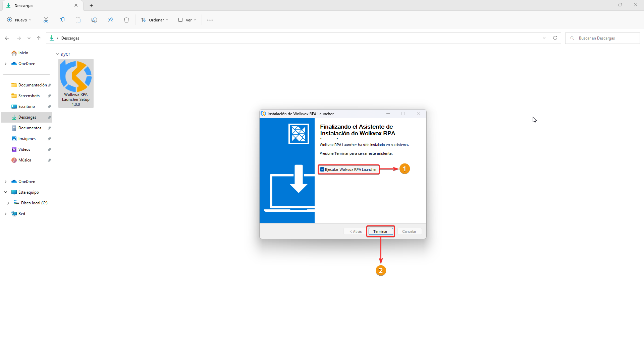Go forward with the right arrow button
This screenshot has width=644, height=338.
(19, 38)
